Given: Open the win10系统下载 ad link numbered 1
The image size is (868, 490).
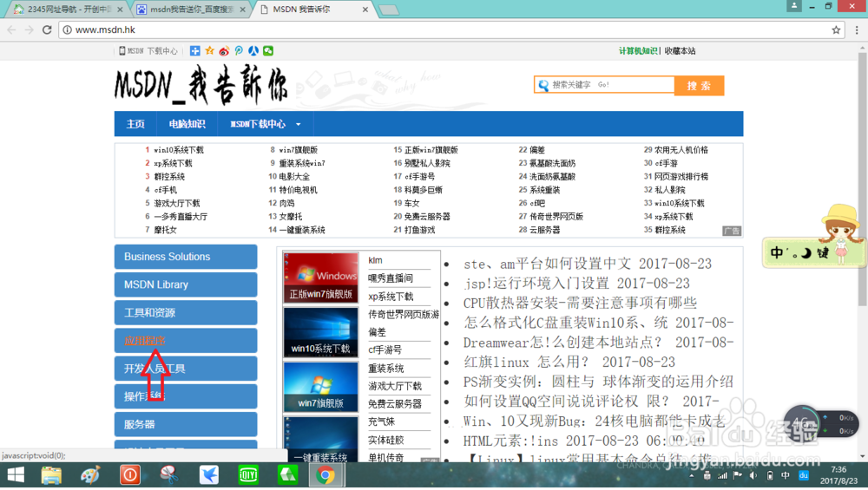Looking at the screenshot, I should tap(178, 150).
